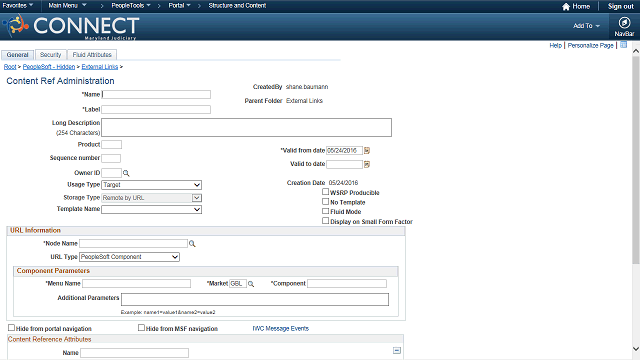Check Hide from MSF navigation
Image resolution: width=640 pixels, height=360 pixels.
click(x=141, y=328)
